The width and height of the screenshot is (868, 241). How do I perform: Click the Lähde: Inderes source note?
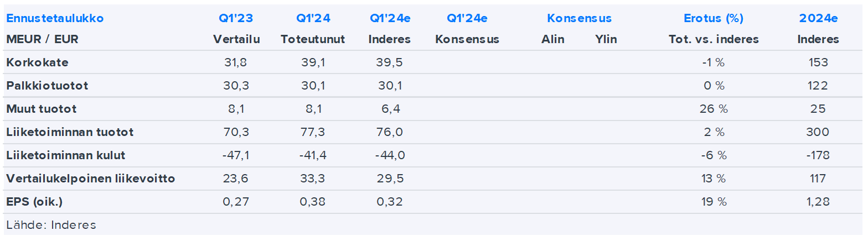point(51,225)
